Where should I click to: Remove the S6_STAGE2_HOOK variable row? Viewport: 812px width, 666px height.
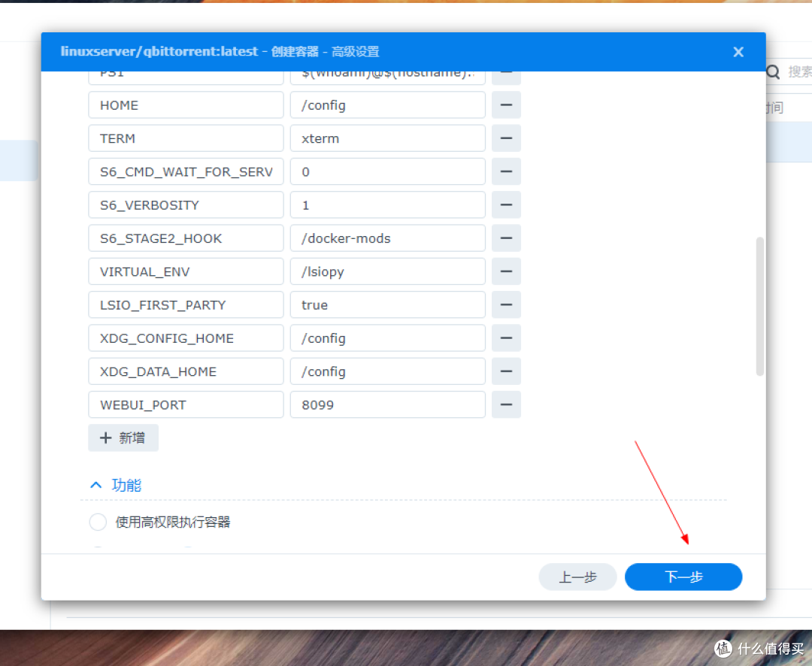click(506, 238)
